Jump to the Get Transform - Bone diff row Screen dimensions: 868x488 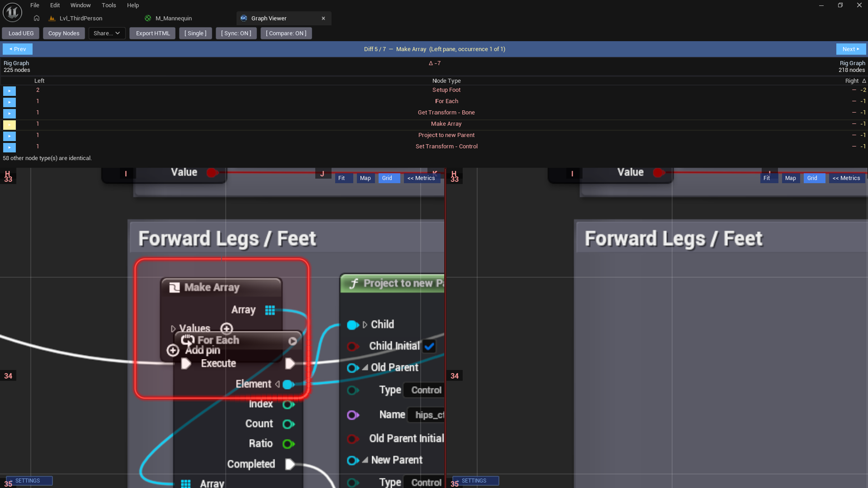(x=9, y=113)
